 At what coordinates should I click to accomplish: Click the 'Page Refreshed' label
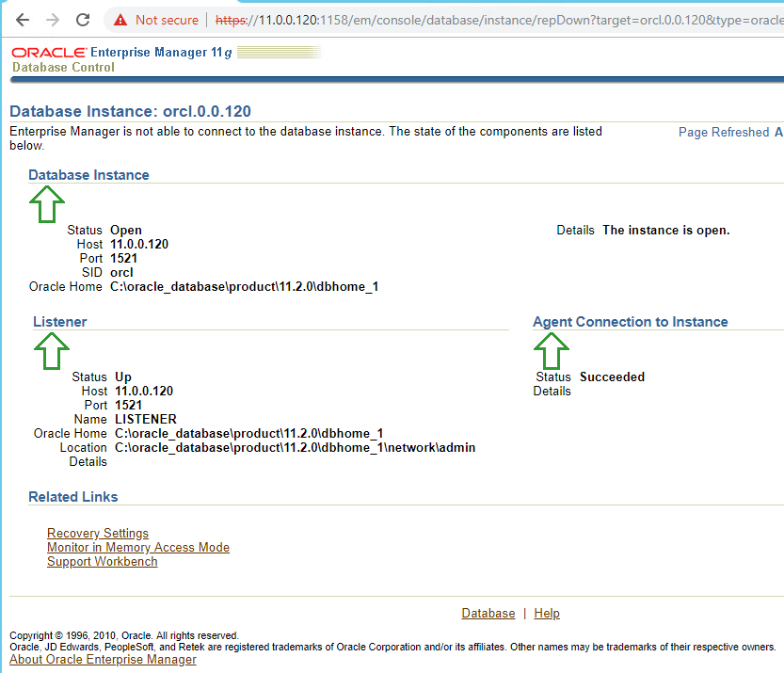724,132
